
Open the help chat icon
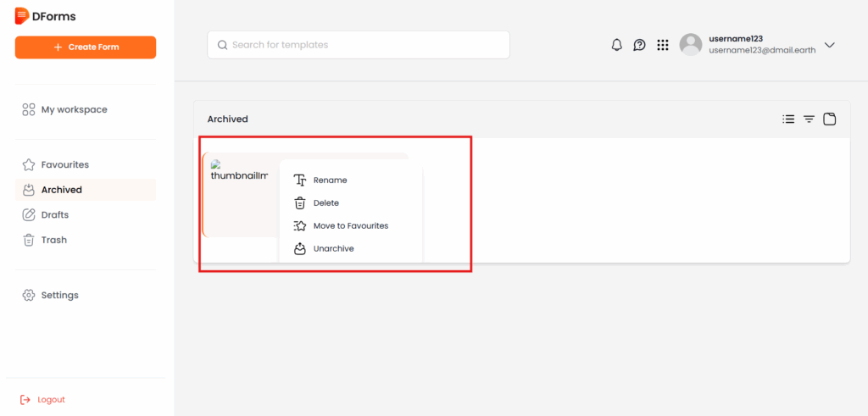[639, 45]
